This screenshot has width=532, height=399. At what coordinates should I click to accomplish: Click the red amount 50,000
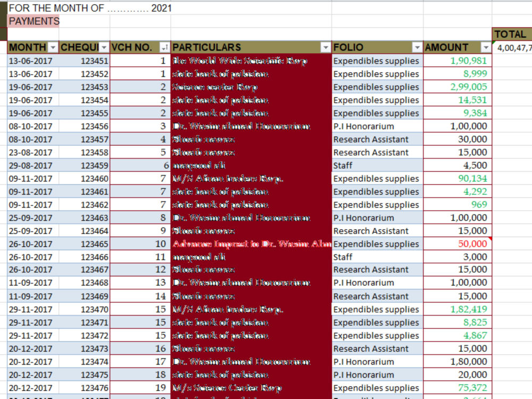[472, 244]
